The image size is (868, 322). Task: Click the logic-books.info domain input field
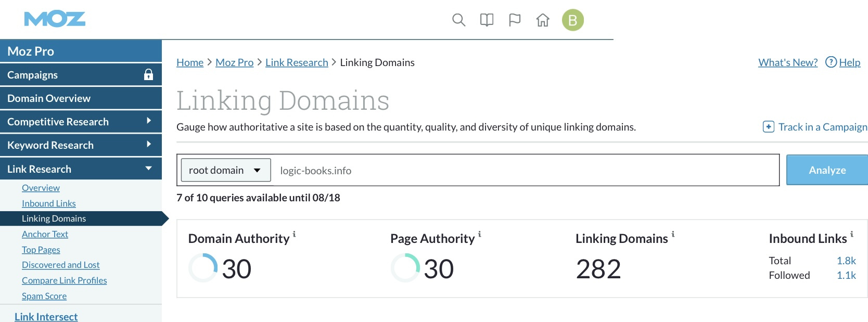coord(526,170)
